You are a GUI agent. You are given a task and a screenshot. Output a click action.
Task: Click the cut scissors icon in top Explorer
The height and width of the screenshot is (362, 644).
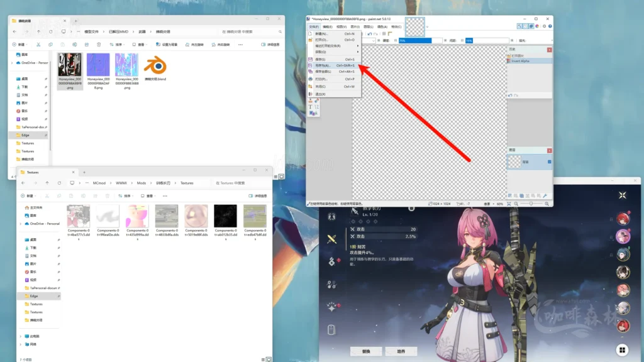tap(38, 45)
